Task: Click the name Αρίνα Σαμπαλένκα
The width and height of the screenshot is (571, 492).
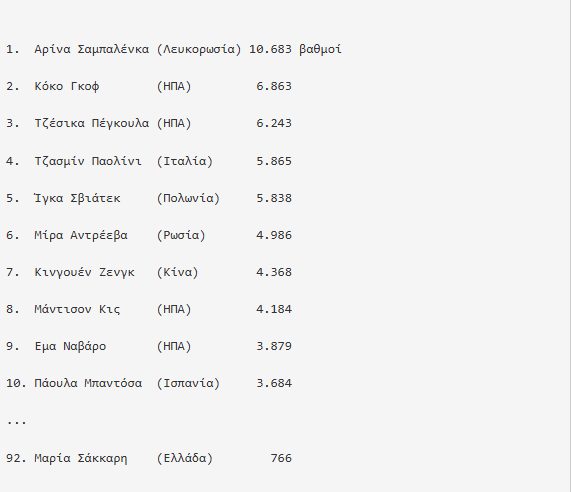Action: point(92,49)
